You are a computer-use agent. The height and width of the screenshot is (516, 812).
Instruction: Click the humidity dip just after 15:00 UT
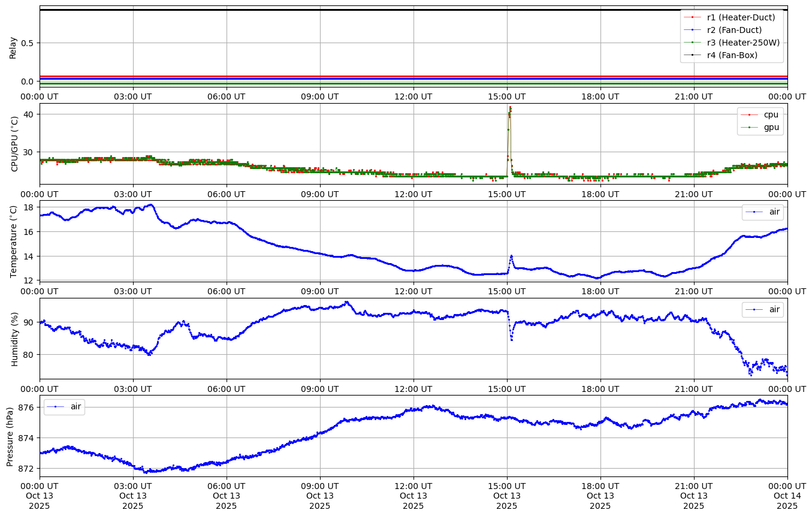511,339
